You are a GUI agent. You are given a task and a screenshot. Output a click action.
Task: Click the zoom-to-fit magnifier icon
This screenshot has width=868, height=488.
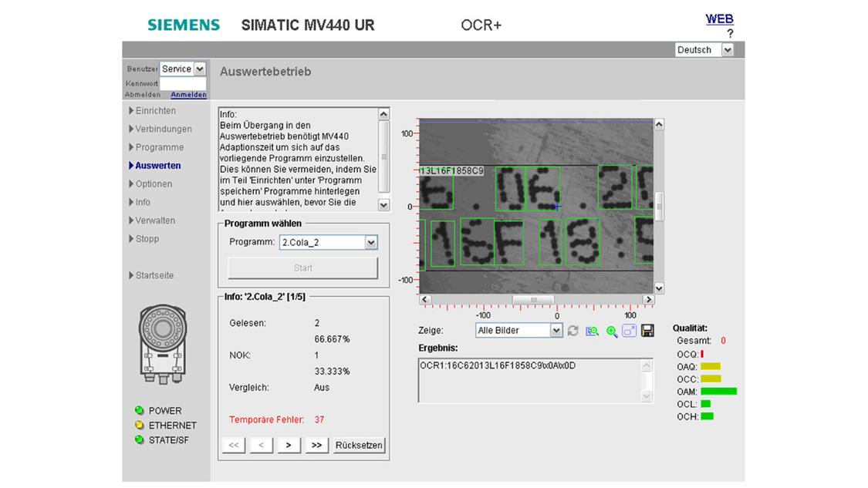click(x=593, y=331)
